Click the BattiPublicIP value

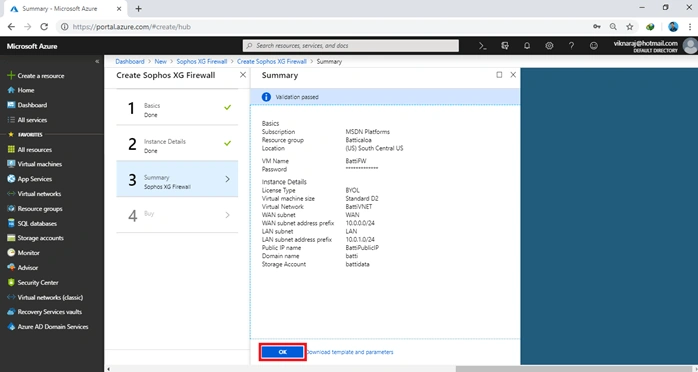point(362,248)
